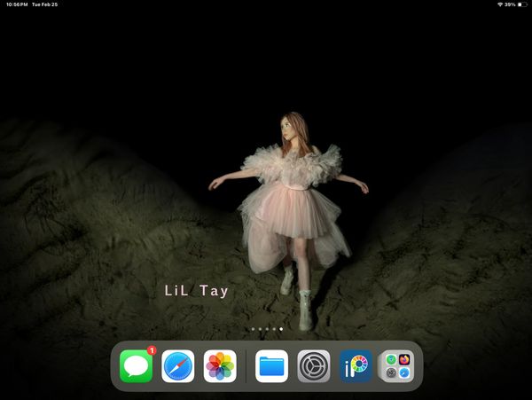Launch the ibis Paint app
The width and height of the screenshot is (532, 400).
[x=356, y=366]
